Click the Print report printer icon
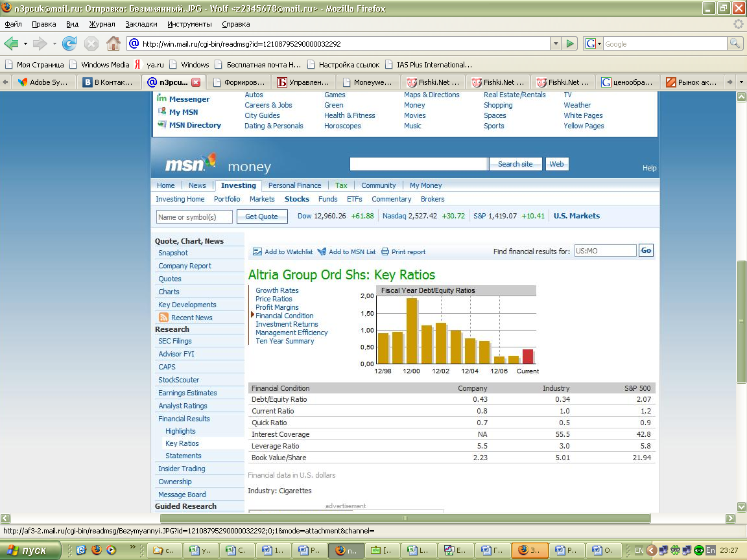The width and height of the screenshot is (747, 560). click(x=385, y=251)
